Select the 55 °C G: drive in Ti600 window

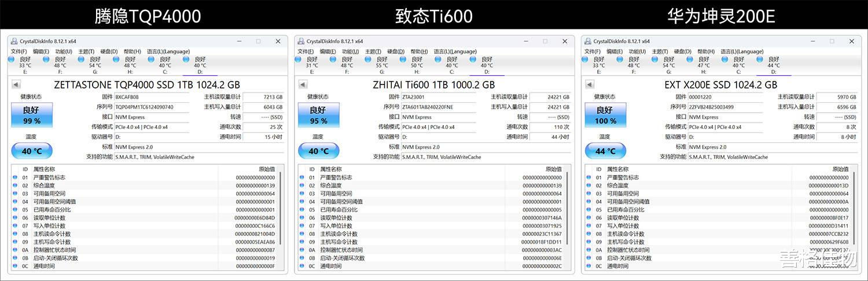381,65
